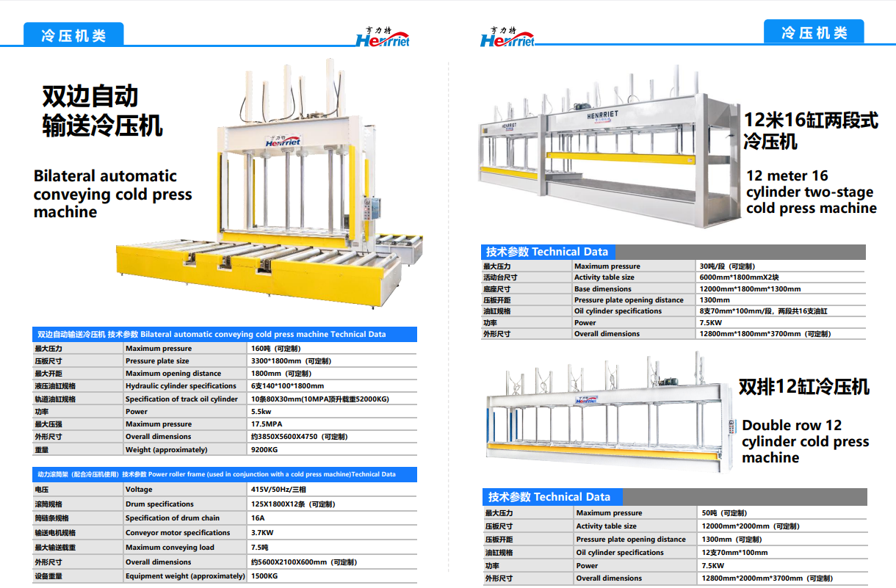Screen dimensions: 896x588
Task: Click the label 最大输送载重
Action: tap(55, 548)
